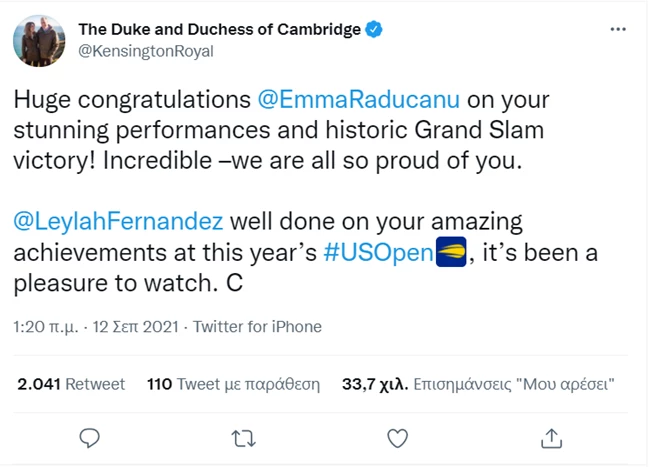
Task: Click the blue verified badge
Action: coord(374,30)
